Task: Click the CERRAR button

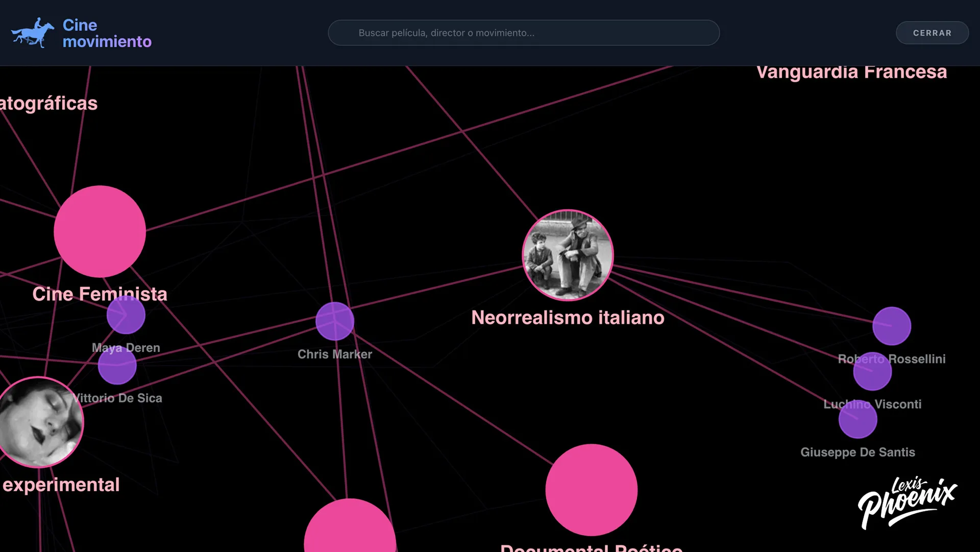Action: pos(932,33)
